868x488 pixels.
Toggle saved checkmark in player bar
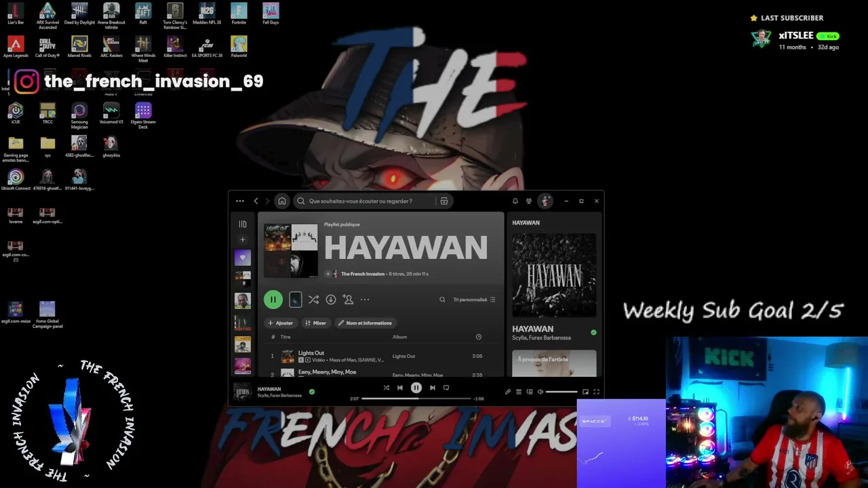tap(312, 392)
